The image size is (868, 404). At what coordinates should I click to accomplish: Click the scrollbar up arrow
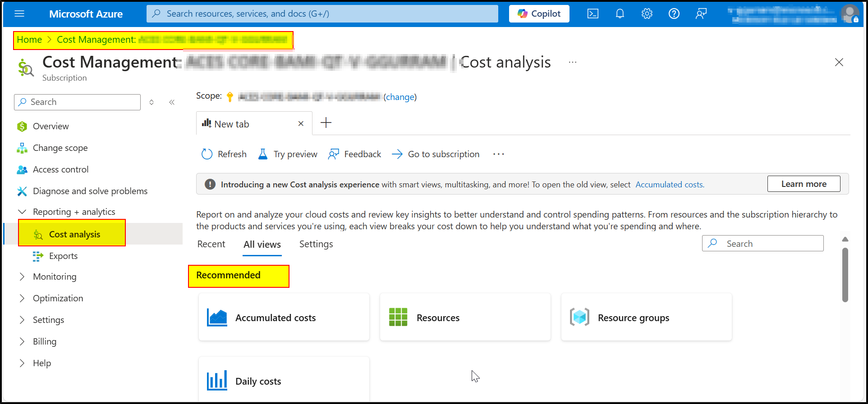click(845, 240)
